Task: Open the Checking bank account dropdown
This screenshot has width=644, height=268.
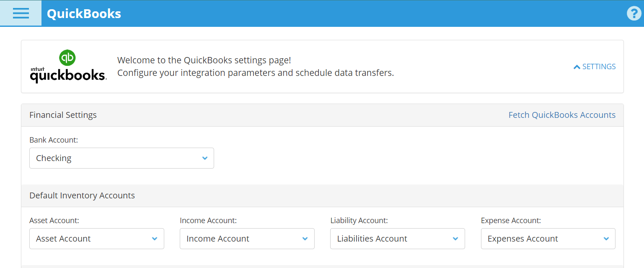Action: (x=113, y=158)
